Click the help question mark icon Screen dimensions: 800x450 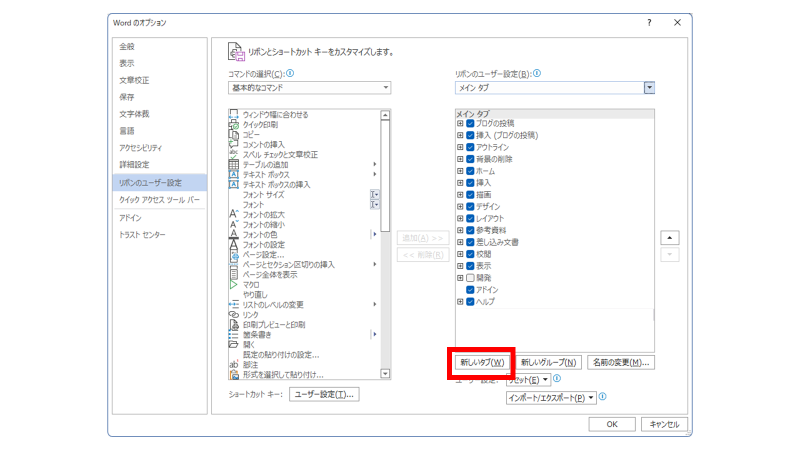(649, 22)
